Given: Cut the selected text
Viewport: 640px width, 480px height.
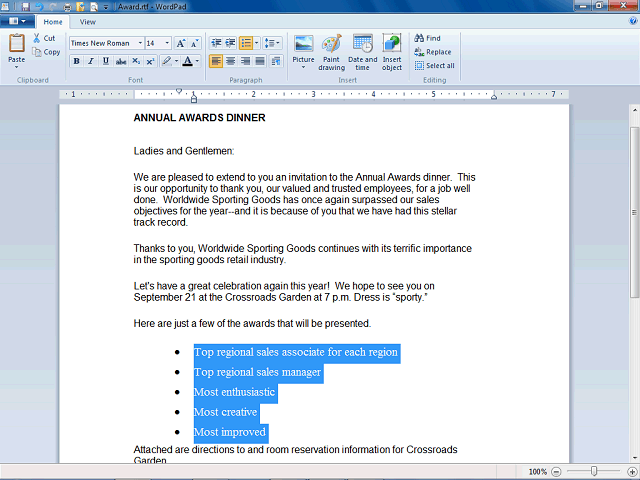Looking at the screenshot, I should point(44,38).
